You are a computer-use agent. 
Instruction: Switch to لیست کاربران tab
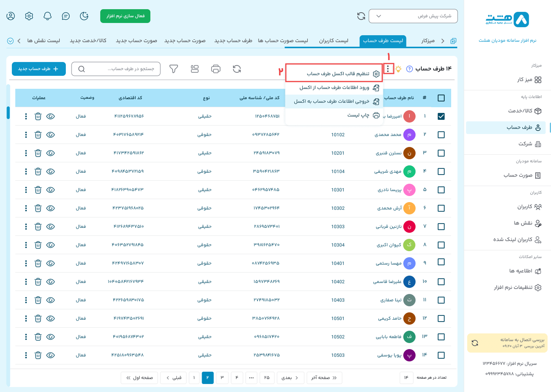coord(334,41)
